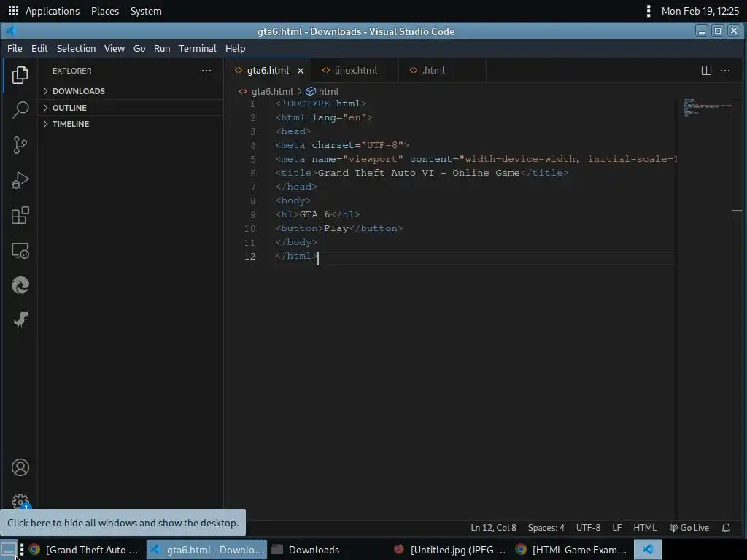Click the button Play line in editor
747x560 pixels.
pyautogui.click(x=338, y=228)
